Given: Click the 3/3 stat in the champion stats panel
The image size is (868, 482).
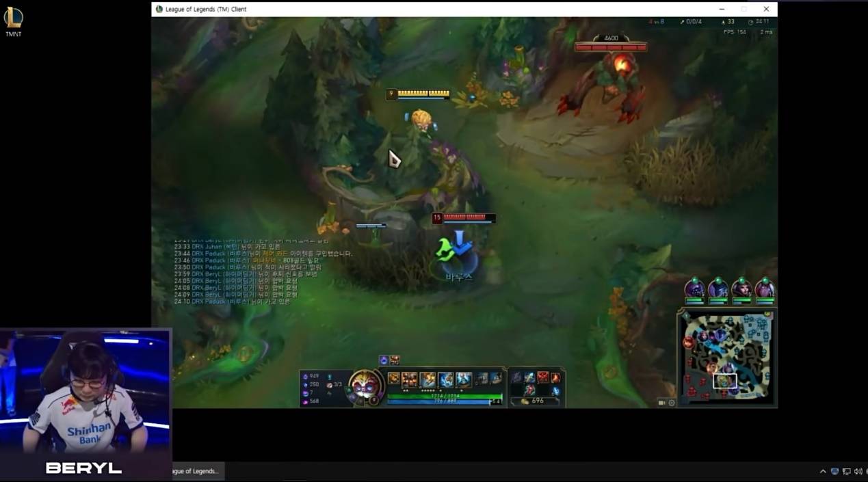Looking at the screenshot, I should [x=334, y=385].
